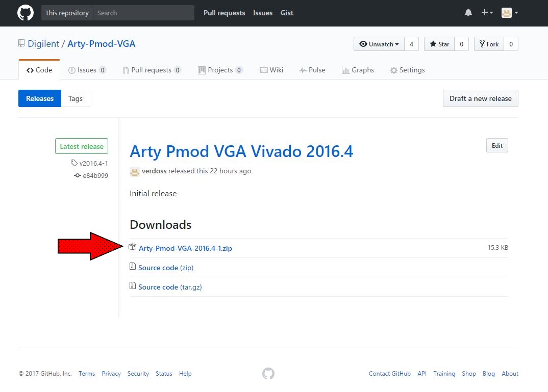Open the Wiki tab
548x392 pixels.
[x=271, y=70]
